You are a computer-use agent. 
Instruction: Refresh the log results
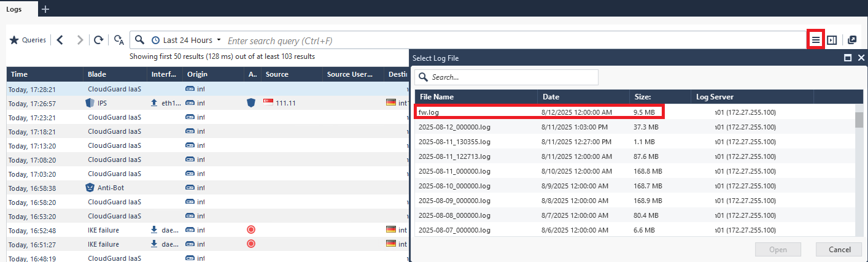click(99, 40)
